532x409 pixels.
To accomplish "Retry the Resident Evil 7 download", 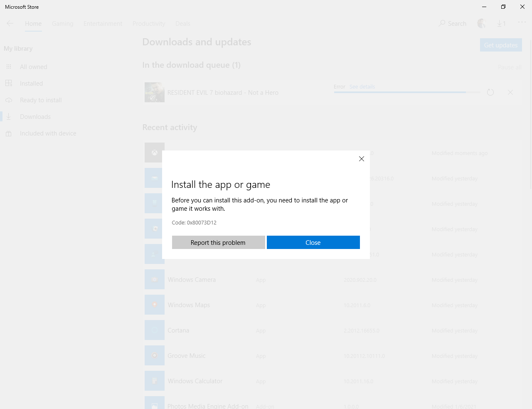I will (x=490, y=92).
